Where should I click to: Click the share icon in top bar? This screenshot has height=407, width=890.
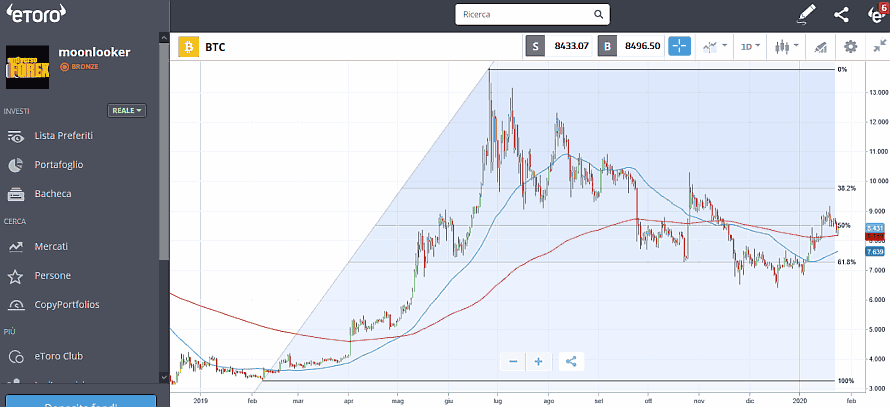pyautogui.click(x=841, y=15)
